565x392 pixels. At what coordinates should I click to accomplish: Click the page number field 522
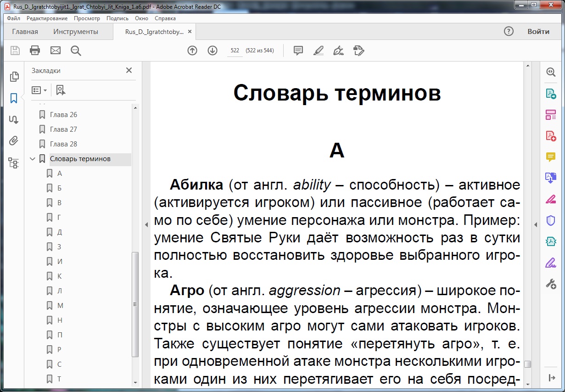tap(235, 50)
